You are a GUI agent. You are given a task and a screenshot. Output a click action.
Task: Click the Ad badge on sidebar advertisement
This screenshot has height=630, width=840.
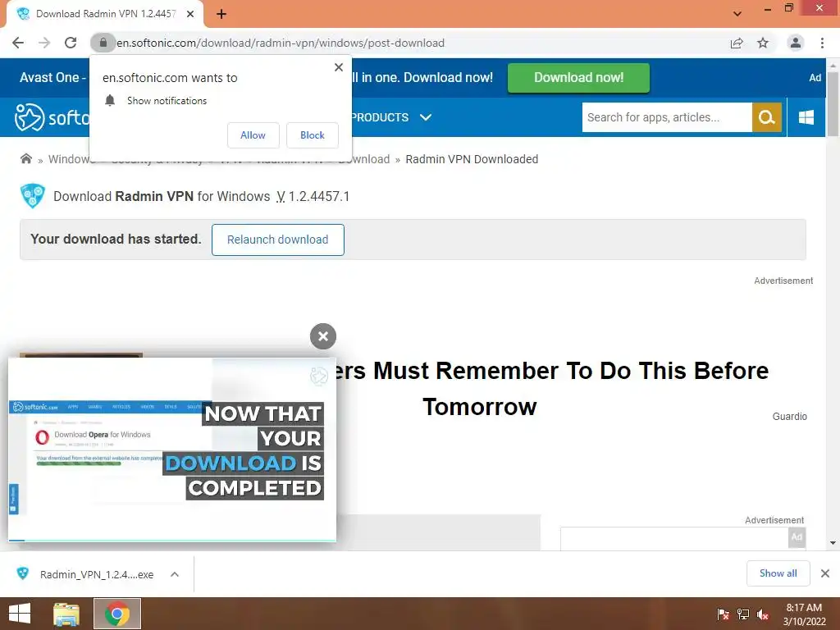click(x=797, y=536)
